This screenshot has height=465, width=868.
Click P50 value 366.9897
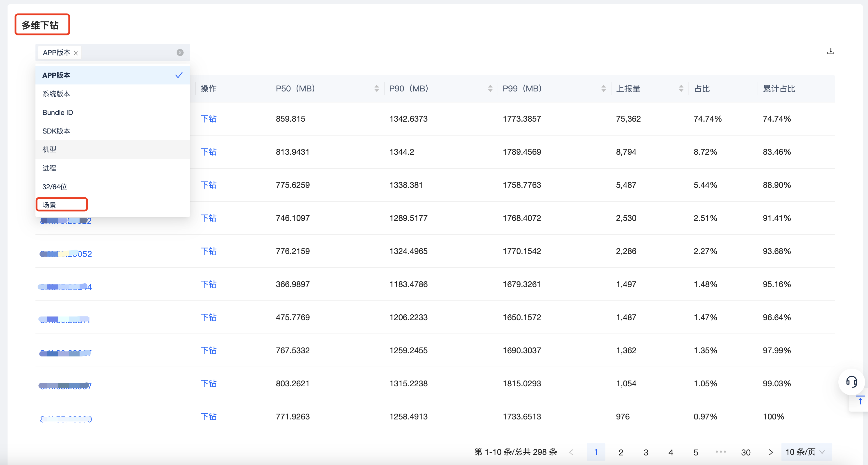[x=293, y=284]
